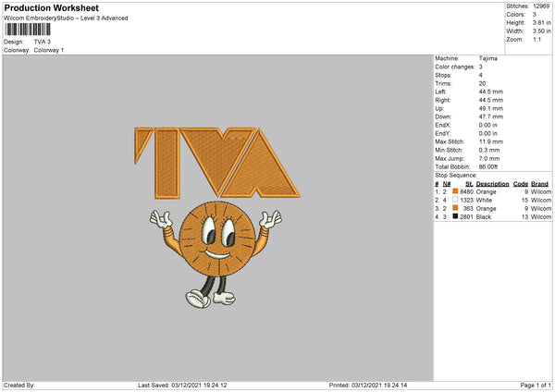Select the 2801 stitch count cell
The width and height of the screenshot is (555, 392).
pyautogui.click(x=466, y=217)
